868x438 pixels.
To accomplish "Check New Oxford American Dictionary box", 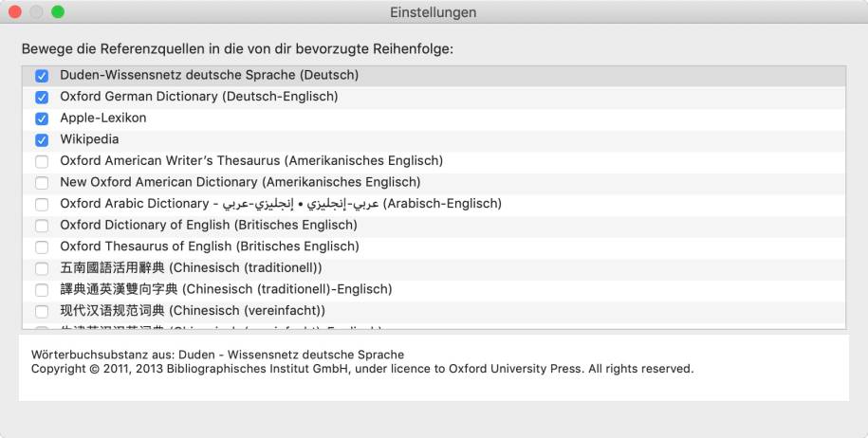I will 42,182.
